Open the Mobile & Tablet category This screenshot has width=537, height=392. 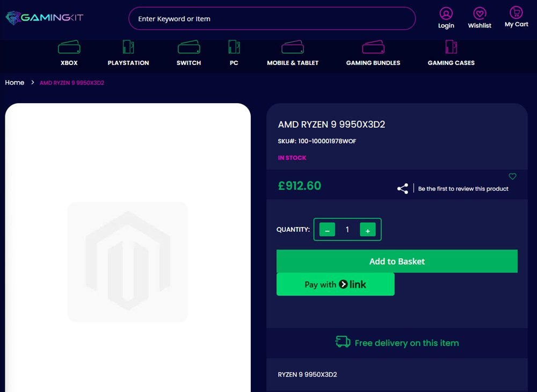click(293, 53)
